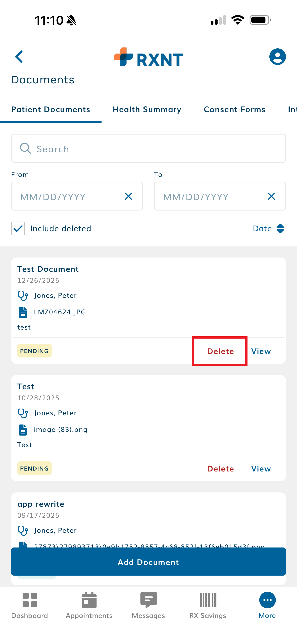Uncheck Include deleted checkbox
This screenshot has height=644, width=297.
click(x=18, y=228)
